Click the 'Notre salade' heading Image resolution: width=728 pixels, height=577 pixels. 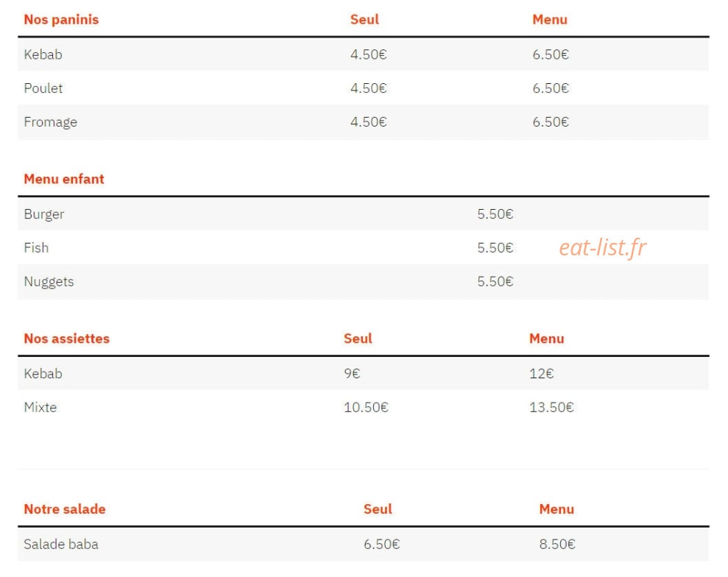coord(65,509)
